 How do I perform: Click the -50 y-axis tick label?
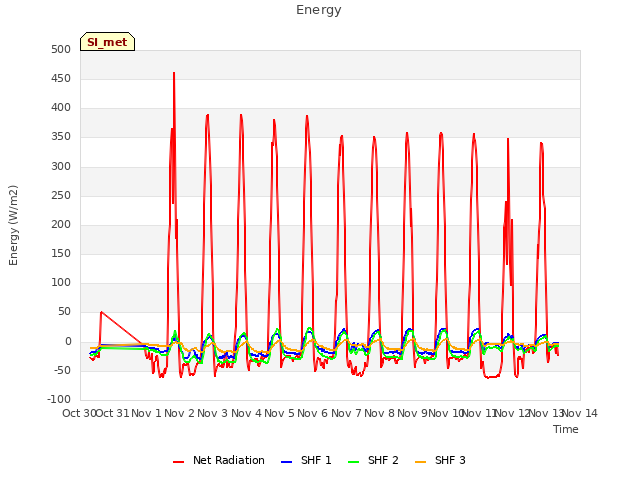click(62, 371)
